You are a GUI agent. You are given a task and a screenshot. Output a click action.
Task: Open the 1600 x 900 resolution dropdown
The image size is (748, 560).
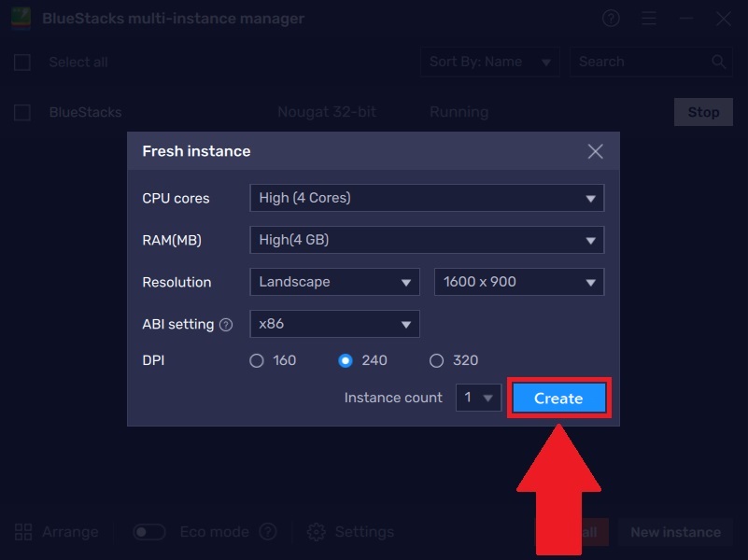[x=519, y=282]
